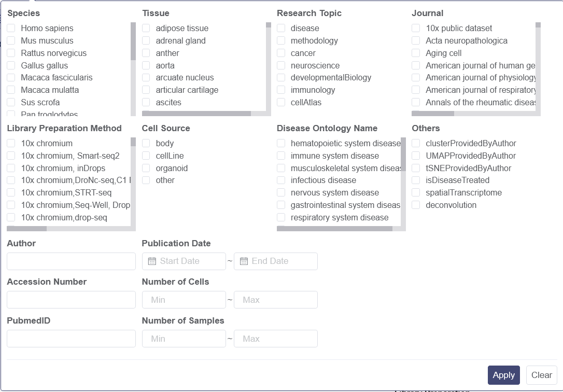
Task: Focus the Accession Number input box
Action: [x=71, y=300]
